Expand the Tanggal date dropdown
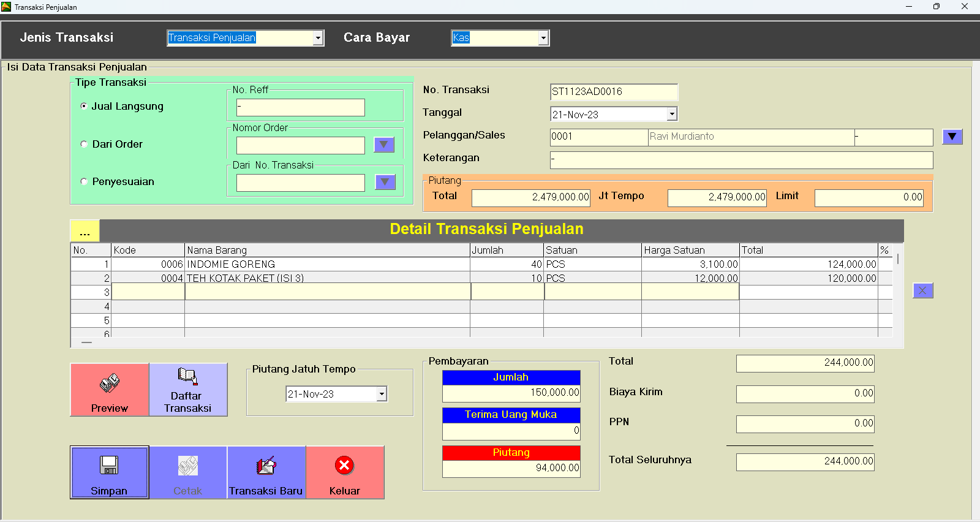 [x=672, y=114]
